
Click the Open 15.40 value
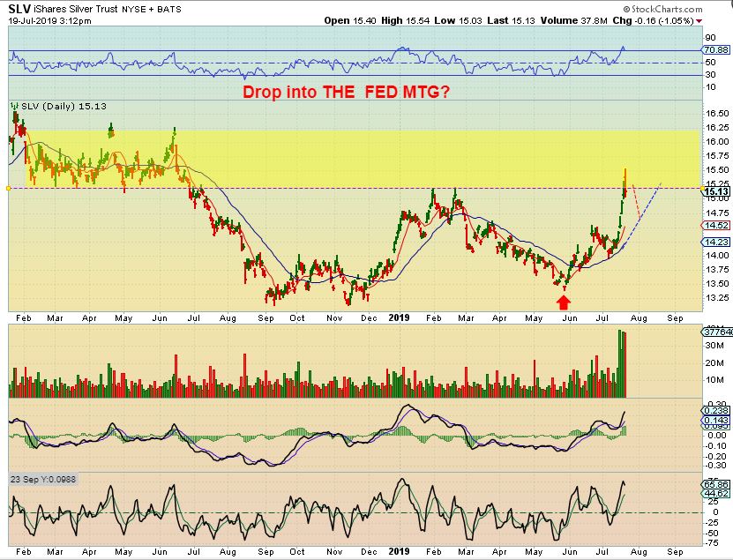pyautogui.click(x=350, y=20)
